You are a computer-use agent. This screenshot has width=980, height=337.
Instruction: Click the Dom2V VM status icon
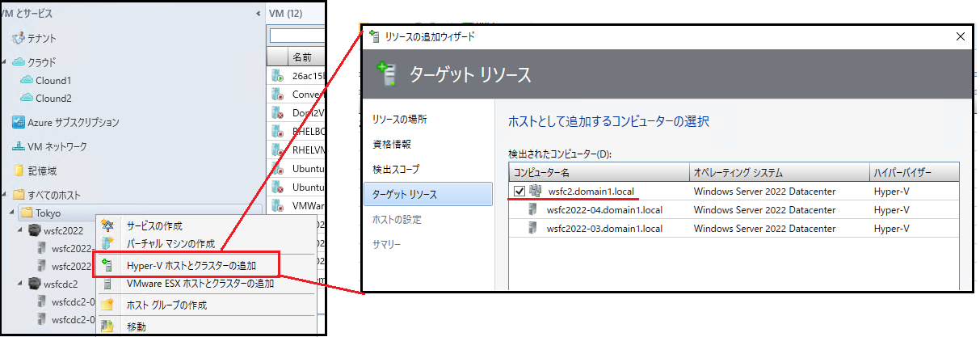[x=278, y=113]
